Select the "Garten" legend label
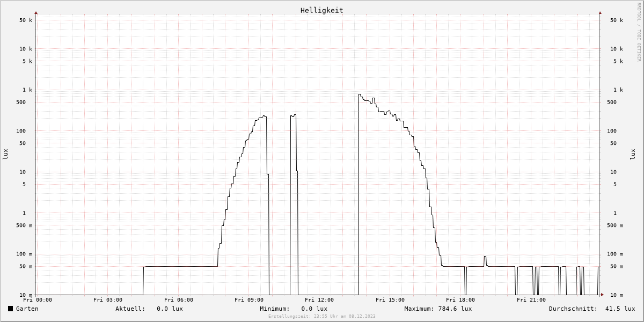Image resolution: width=644 pixels, height=322 pixels. [x=27, y=309]
